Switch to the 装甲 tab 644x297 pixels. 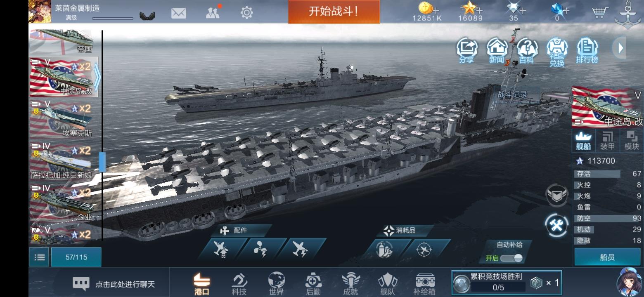pyautogui.click(x=607, y=141)
